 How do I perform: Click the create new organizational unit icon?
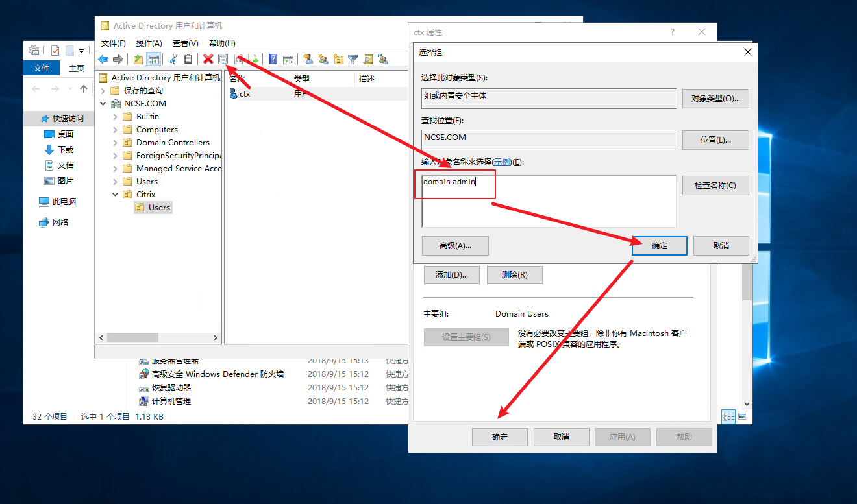pyautogui.click(x=338, y=59)
